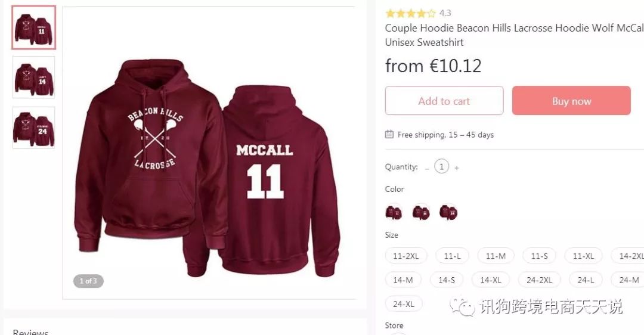The width and height of the screenshot is (644, 335).
Task: Choose the first color swatch (number 11)
Action: [394, 212]
